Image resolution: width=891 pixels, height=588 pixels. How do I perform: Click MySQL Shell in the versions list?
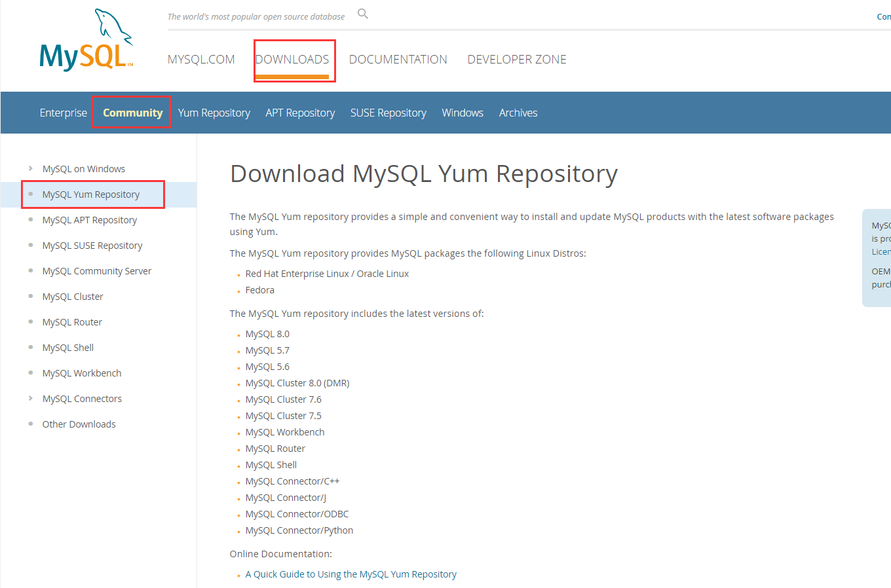pyautogui.click(x=271, y=465)
